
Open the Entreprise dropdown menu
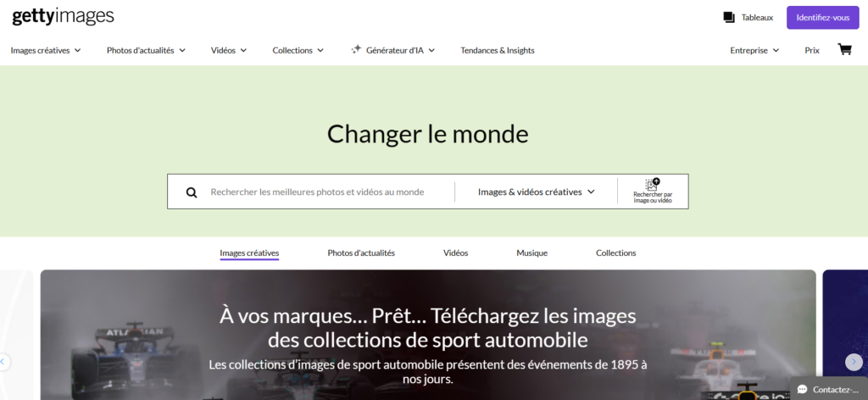754,50
